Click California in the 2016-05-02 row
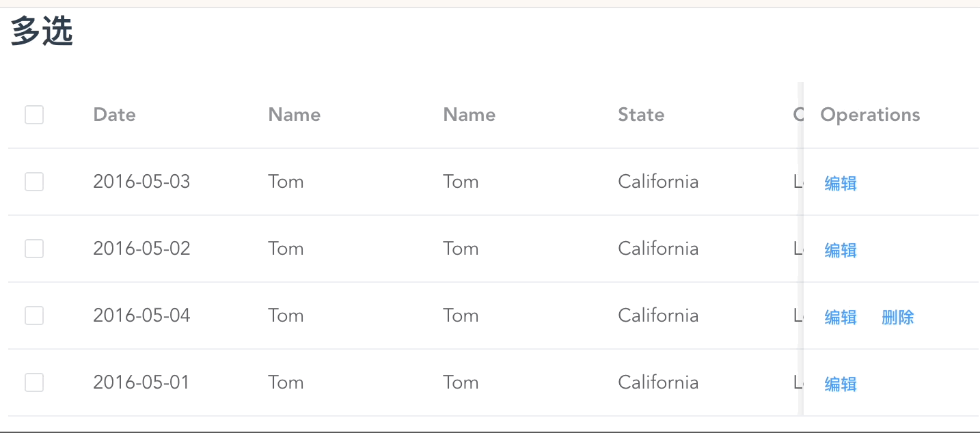The image size is (980, 433). pos(658,249)
